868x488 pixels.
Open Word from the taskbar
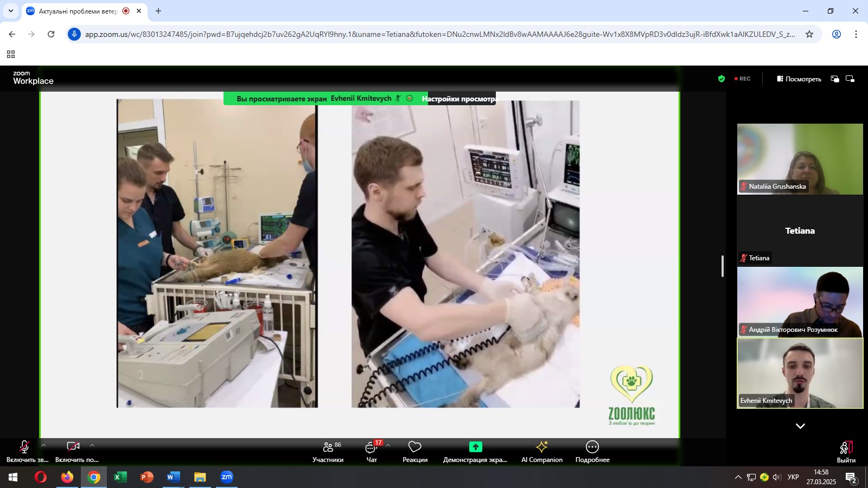click(x=174, y=477)
